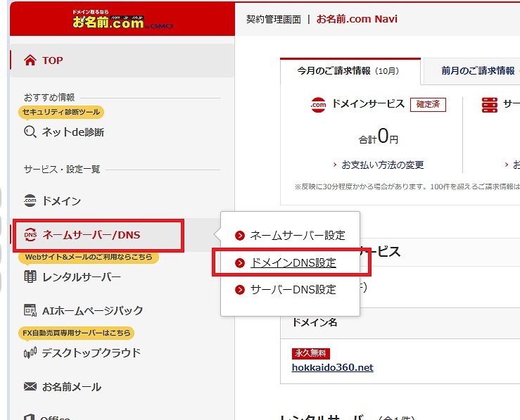Viewport: 520px width, 420px height.
Task: Expand the ネームサーバー/DNS sidebar item
Action: [x=91, y=235]
